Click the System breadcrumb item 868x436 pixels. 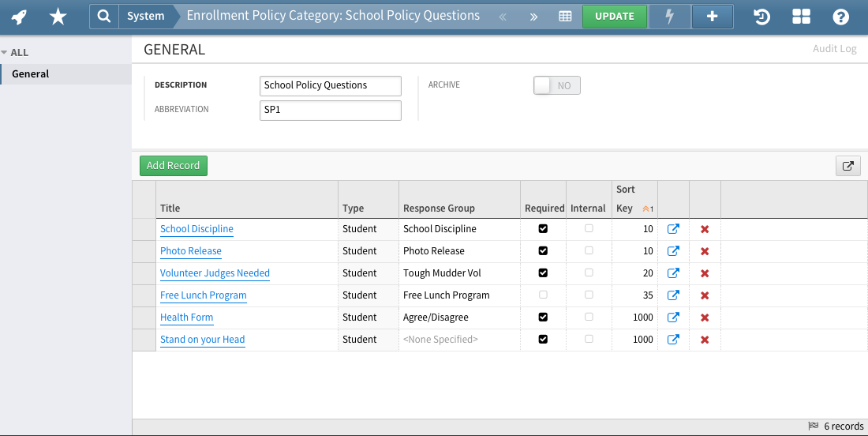146,16
